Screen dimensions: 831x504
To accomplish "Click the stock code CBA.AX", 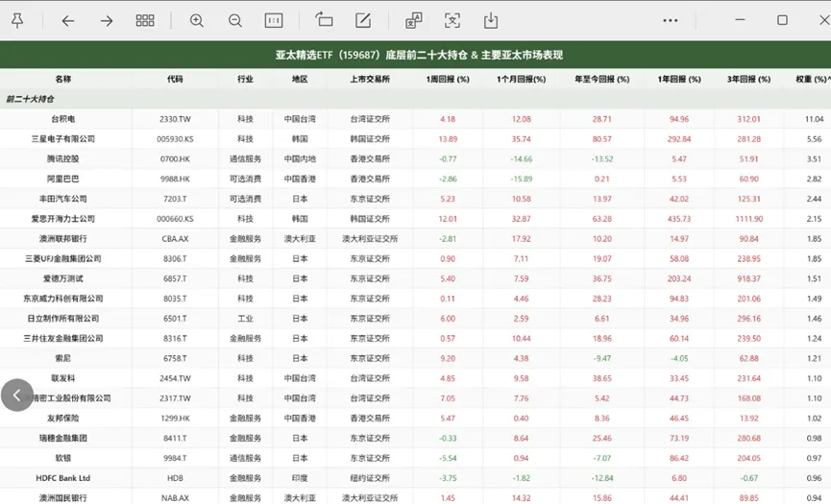I will coord(175,239).
